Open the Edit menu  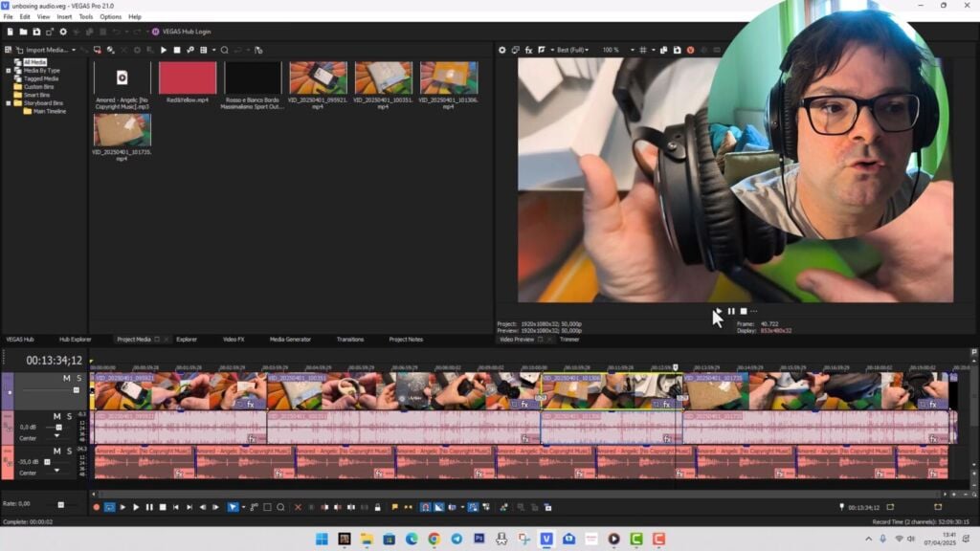click(25, 17)
